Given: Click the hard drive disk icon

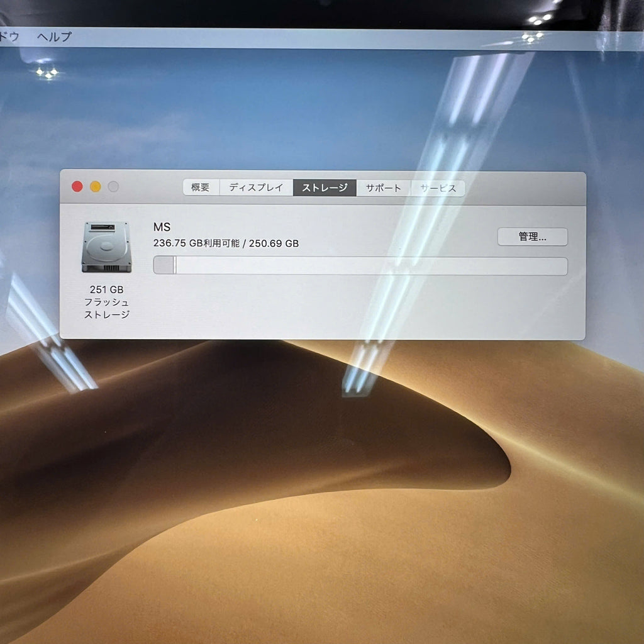Looking at the screenshot, I should click(107, 247).
